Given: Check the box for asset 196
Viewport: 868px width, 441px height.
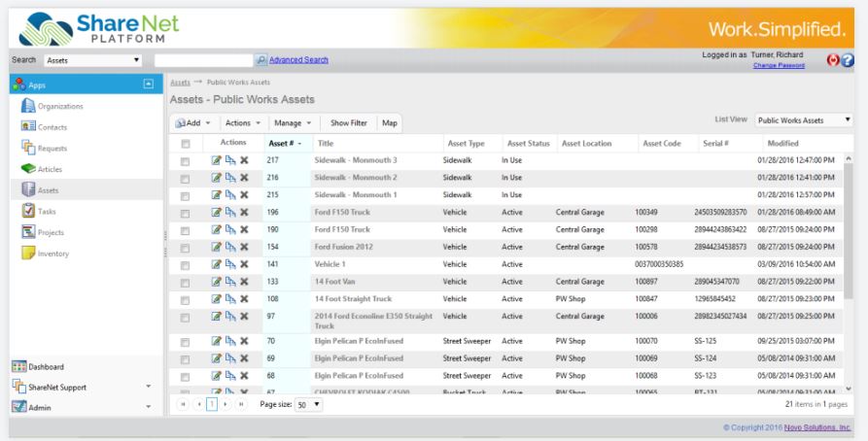Looking at the screenshot, I should click(185, 214).
